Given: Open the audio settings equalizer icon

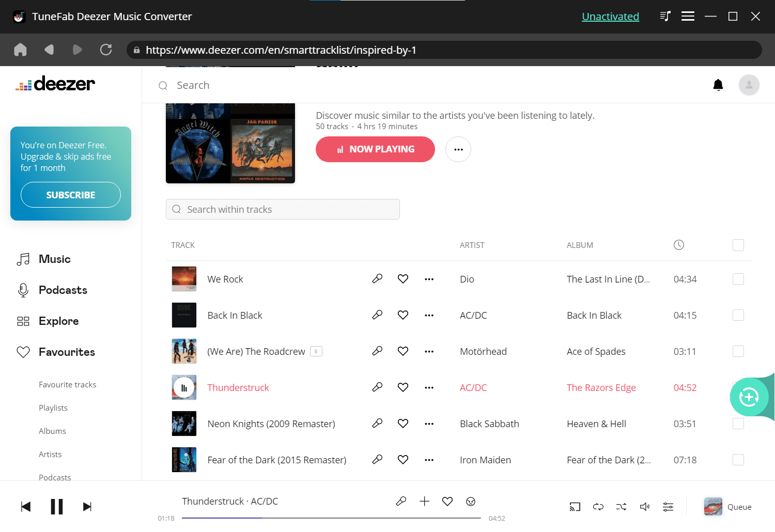Looking at the screenshot, I should tap(668, 507).
